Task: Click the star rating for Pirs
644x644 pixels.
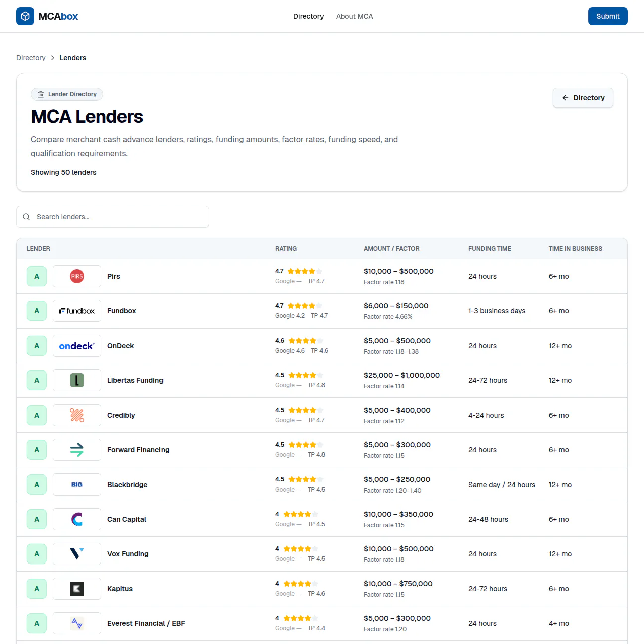Action: [305, 271]
